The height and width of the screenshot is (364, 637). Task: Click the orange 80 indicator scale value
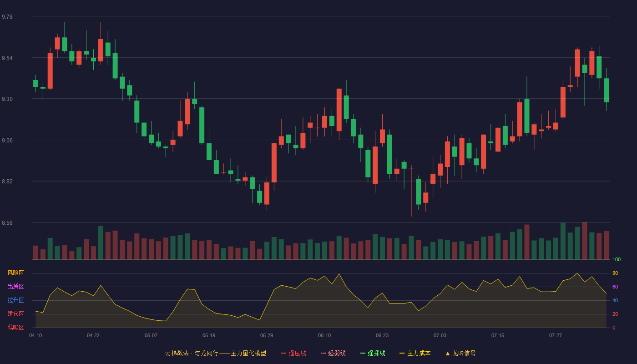(615, 273)
